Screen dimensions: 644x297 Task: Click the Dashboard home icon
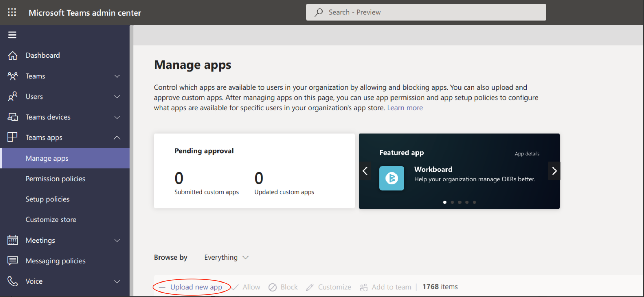point(12,55)
